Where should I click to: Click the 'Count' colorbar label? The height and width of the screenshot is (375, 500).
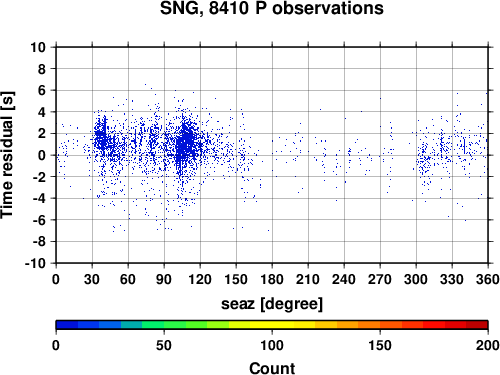point(272,368)
